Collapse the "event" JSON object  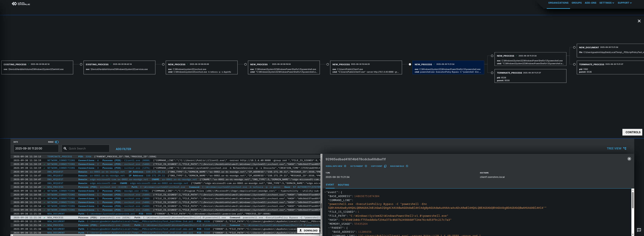[325, 192]
